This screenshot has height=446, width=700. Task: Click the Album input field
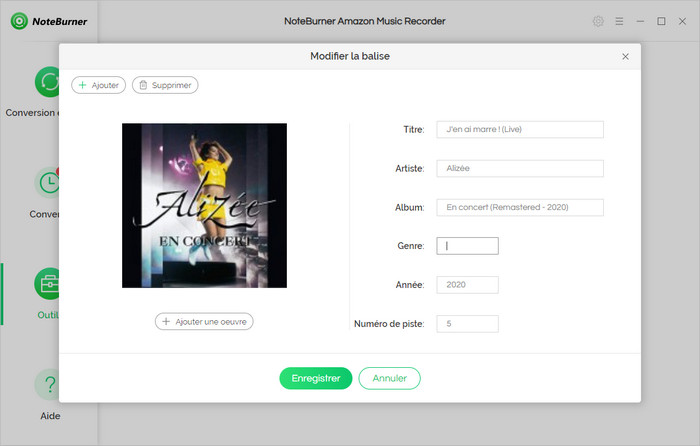[x=520, y=207]
